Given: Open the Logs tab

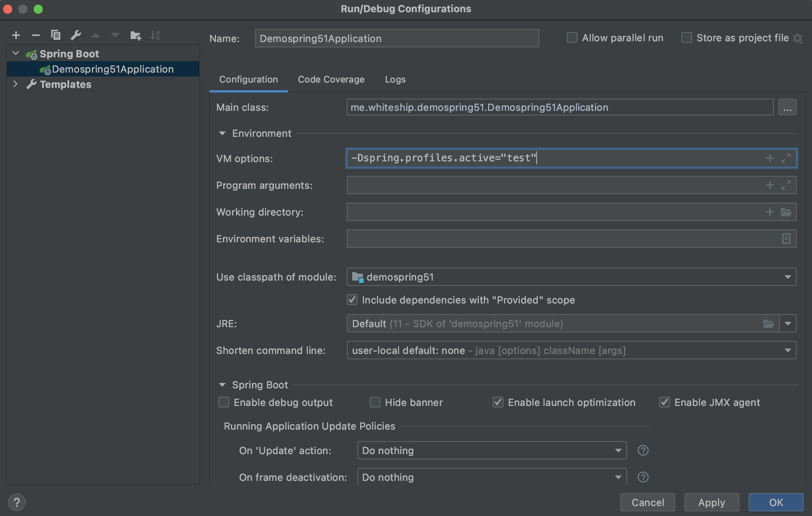Looking at the screenshot, I should [395, 80].
